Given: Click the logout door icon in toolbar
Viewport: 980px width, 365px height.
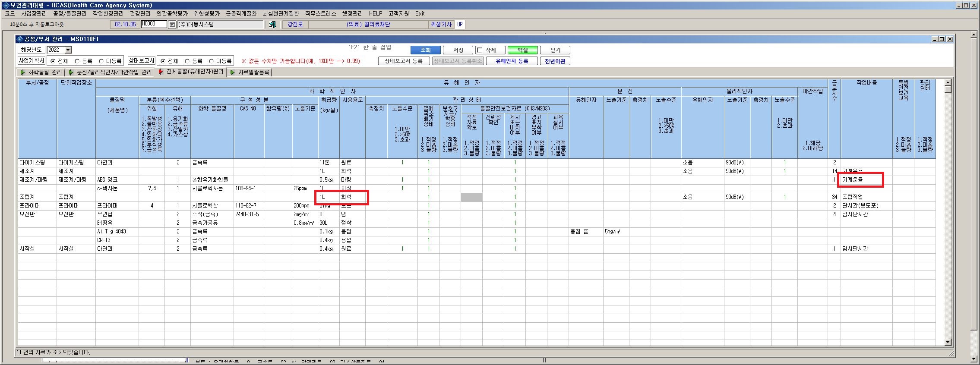Looking at the screenshot, I should tap(272, 25).
